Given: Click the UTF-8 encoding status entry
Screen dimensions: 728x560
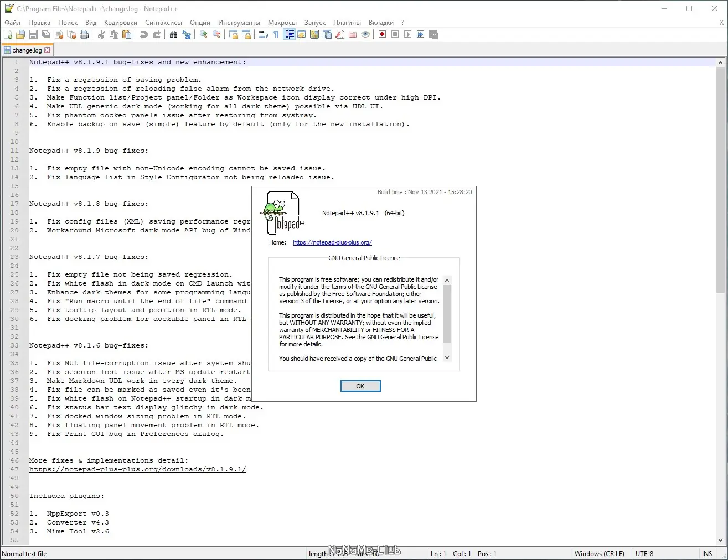Looking at the screenshot, I should 644,553.
